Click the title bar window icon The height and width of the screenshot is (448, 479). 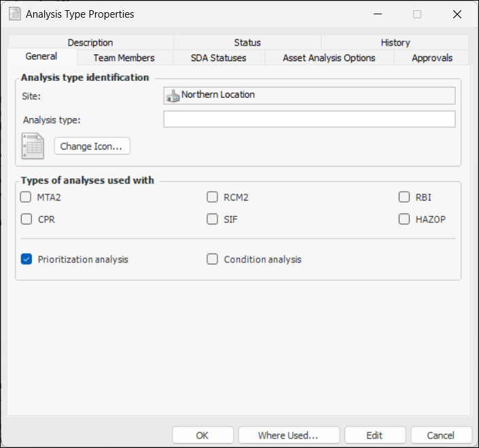point(14,14)
